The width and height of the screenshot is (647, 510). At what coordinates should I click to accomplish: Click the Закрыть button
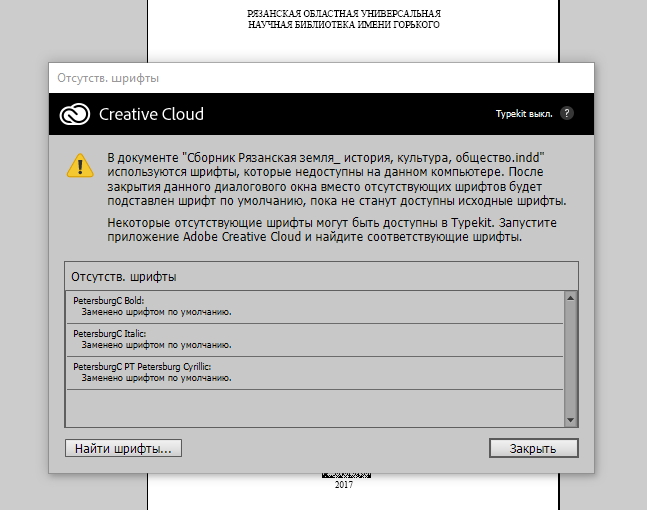tap(534, 448)
